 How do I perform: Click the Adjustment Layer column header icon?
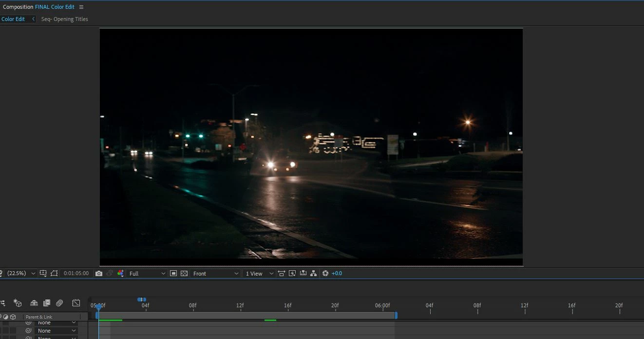pyautogui.click(x=6, y=317)
